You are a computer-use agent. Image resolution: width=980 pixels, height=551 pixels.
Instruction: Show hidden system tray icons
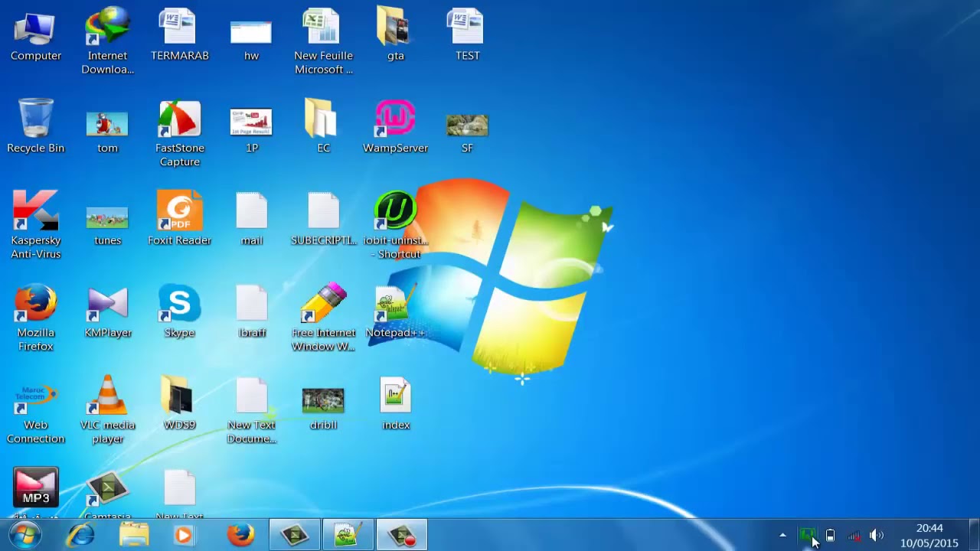782,535
